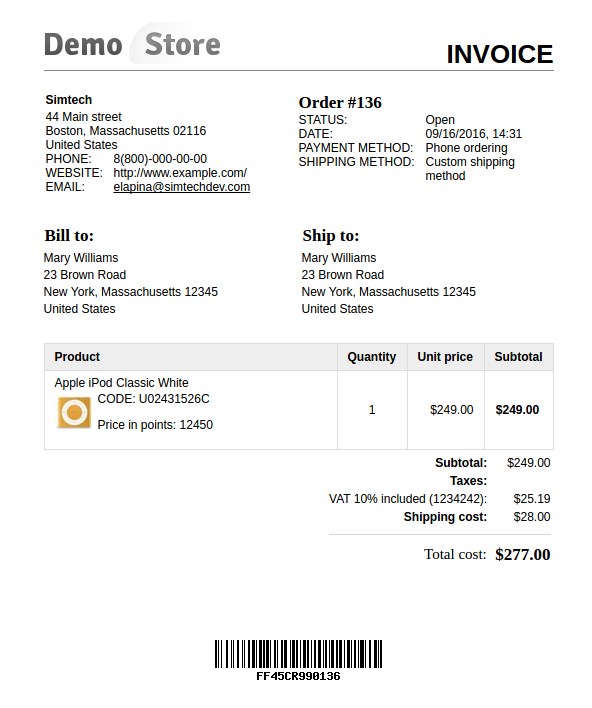Click the total cost amount $277.00
This screenshot has width=592, height=708.
point(522,554)
